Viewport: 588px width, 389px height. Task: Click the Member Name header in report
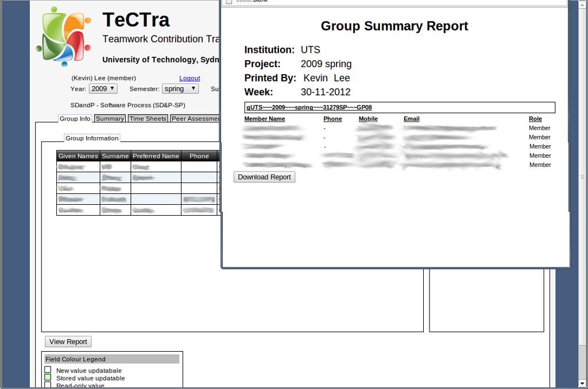click(265, 119)
